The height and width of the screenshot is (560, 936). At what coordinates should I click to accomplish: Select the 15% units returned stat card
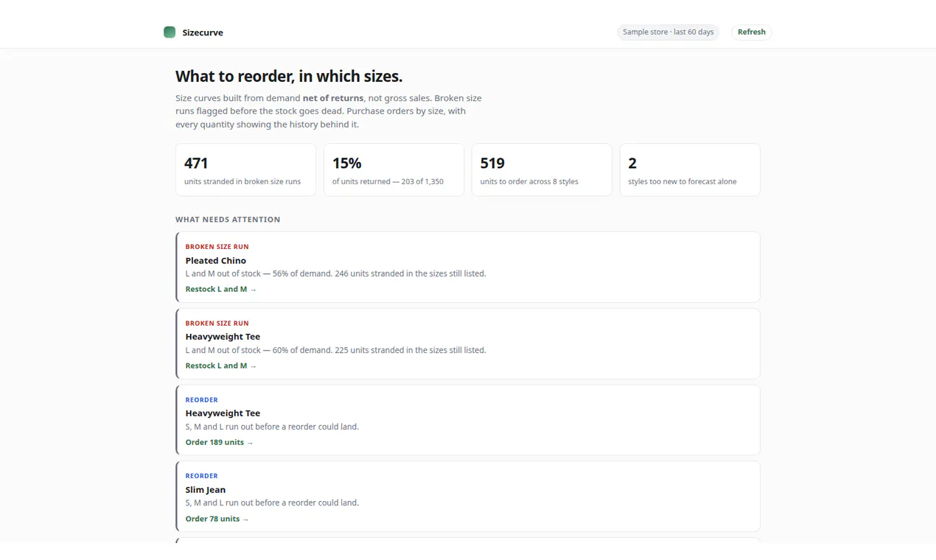(x=394, y=170)
